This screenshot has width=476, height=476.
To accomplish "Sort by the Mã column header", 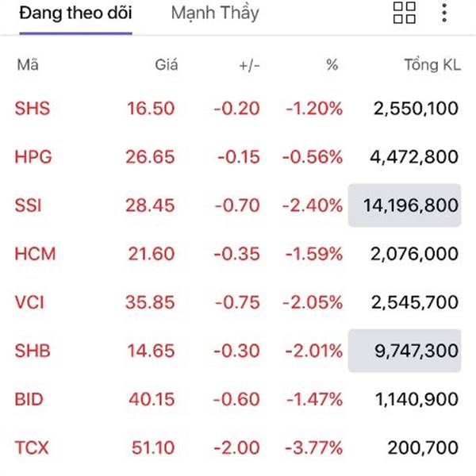I will tap(27, 65).
